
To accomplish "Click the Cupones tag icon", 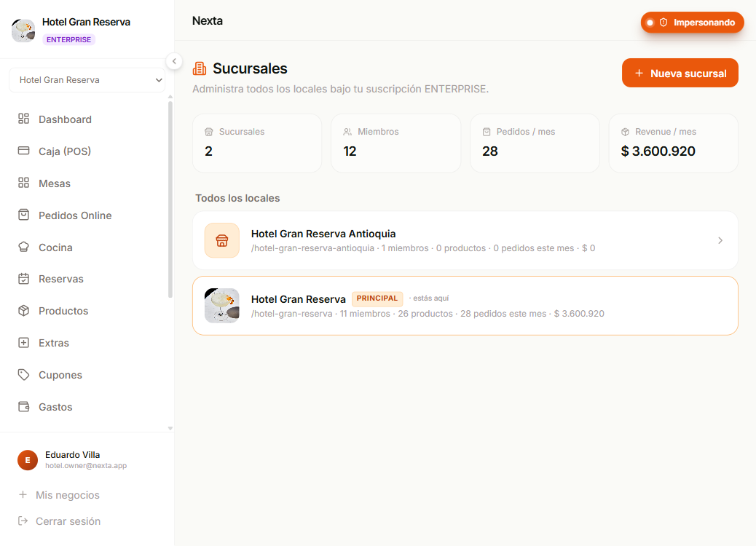I will click(23, 374).
